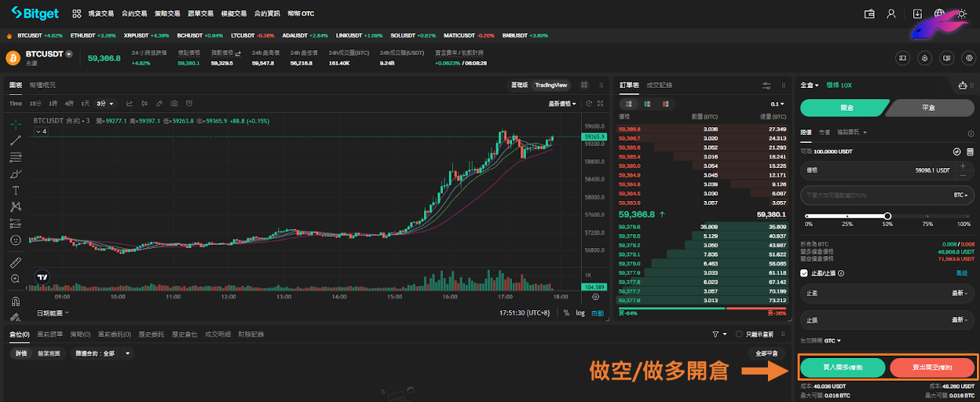The height and width of the screenshot is (402, 980).
Task: Click the 75% mark on size slider
Action: tap(928, 216)
